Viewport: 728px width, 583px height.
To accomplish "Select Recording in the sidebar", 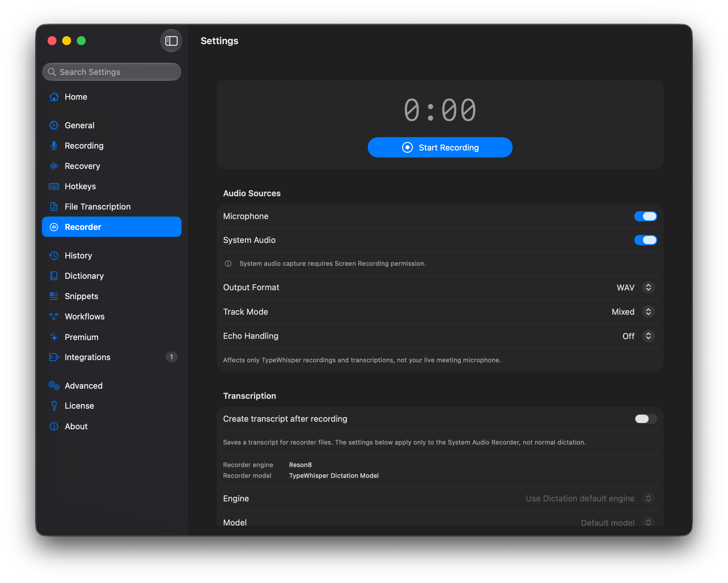I will coord(111,145).
